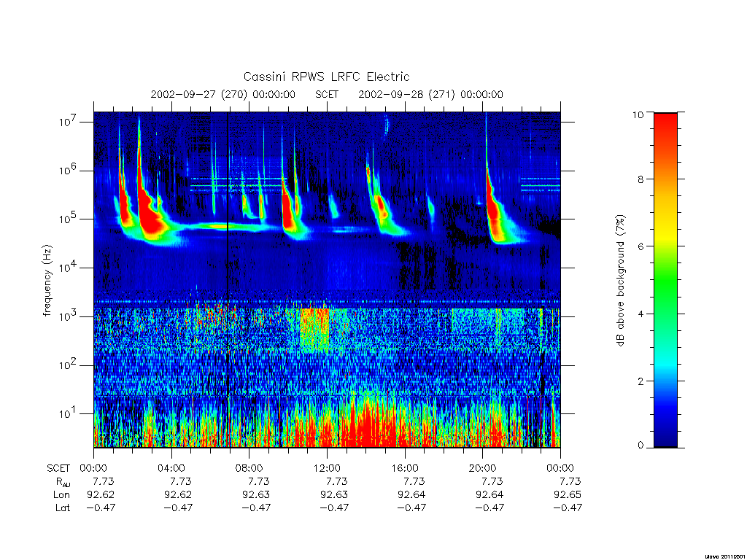Click latitude -0.47 under 08:00
Viewport: 747px width, 560px height.
pos(256,507)
